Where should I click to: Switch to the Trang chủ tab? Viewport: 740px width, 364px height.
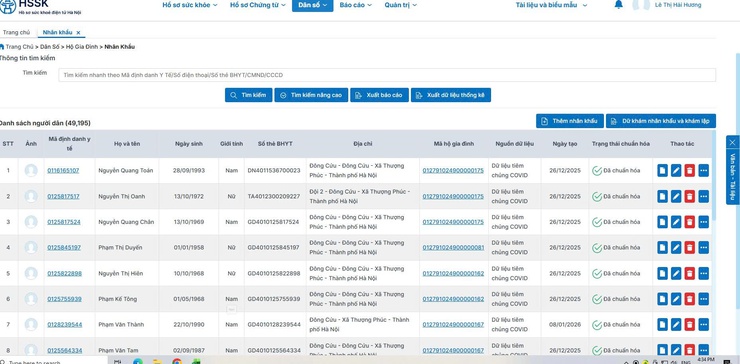coord(17,33)
